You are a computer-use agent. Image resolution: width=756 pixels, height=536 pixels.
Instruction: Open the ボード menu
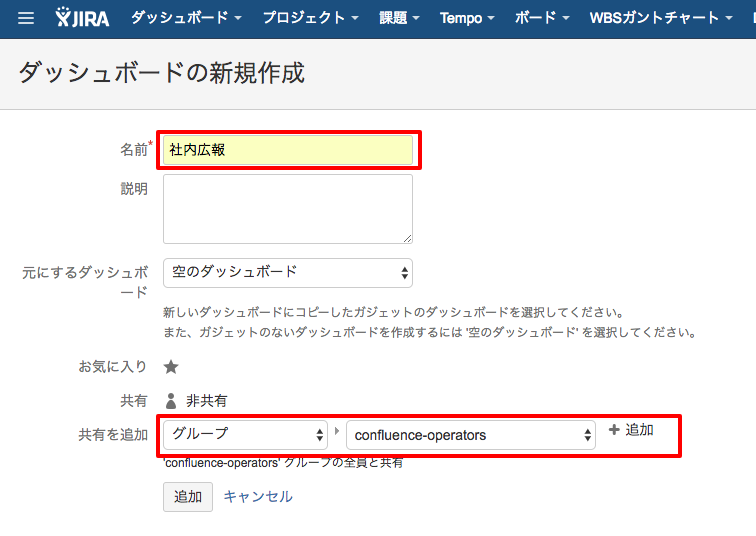(x=542, y=18)
